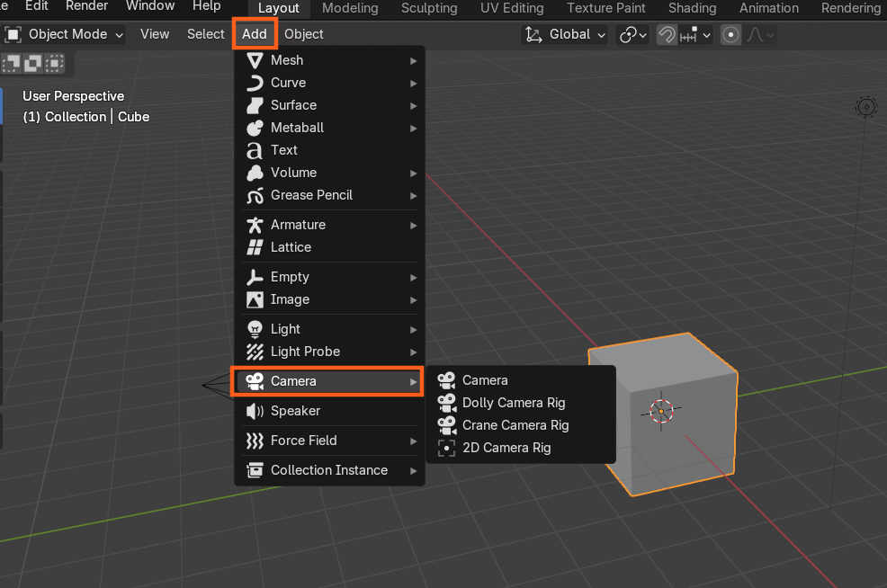Add a Speaker object
Screen dimensions: 887x588
(x=329, y=411)
